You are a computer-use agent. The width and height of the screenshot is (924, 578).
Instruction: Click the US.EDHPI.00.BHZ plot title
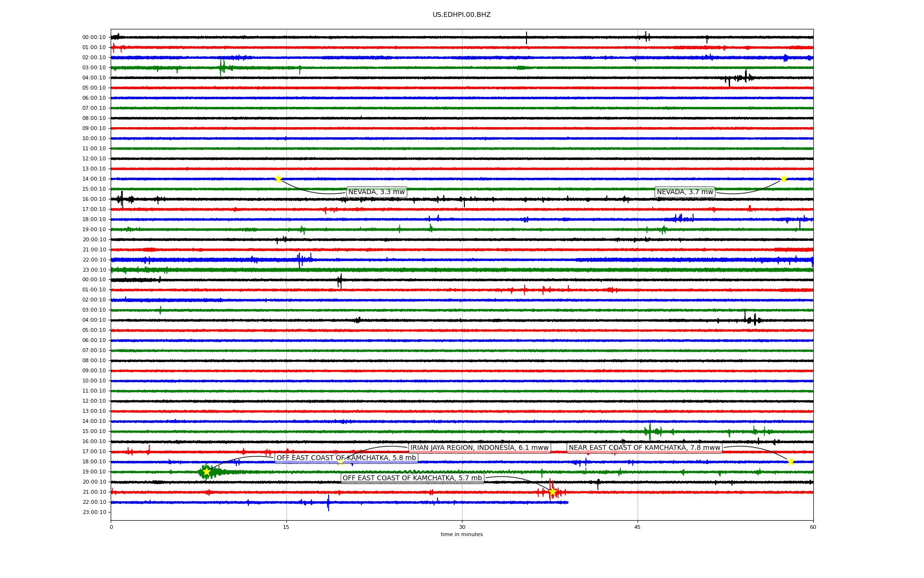coord(462,15)
